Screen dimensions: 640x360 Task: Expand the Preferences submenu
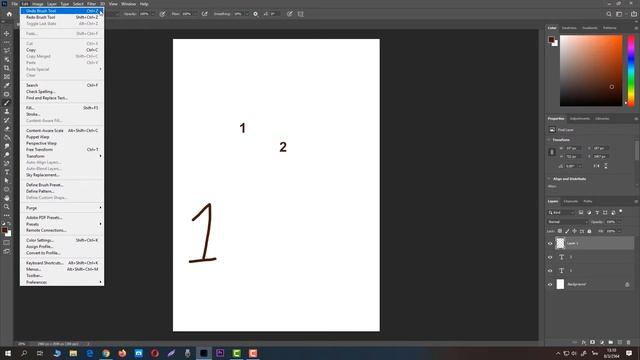(x=62, y=282)
